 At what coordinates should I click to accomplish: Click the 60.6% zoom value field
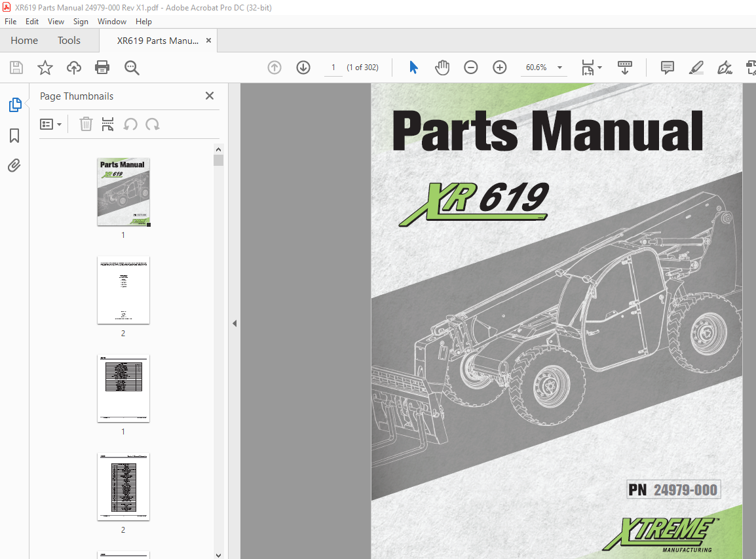coord(536,67)
